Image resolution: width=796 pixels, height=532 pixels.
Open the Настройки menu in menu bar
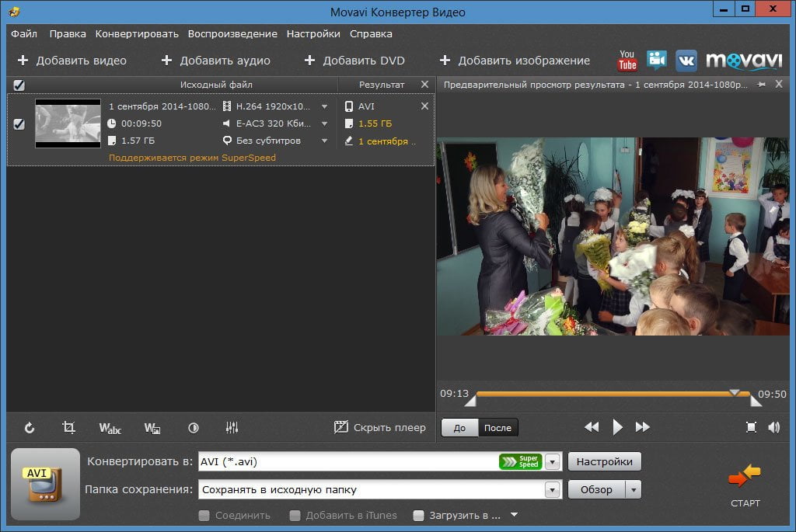313,34
